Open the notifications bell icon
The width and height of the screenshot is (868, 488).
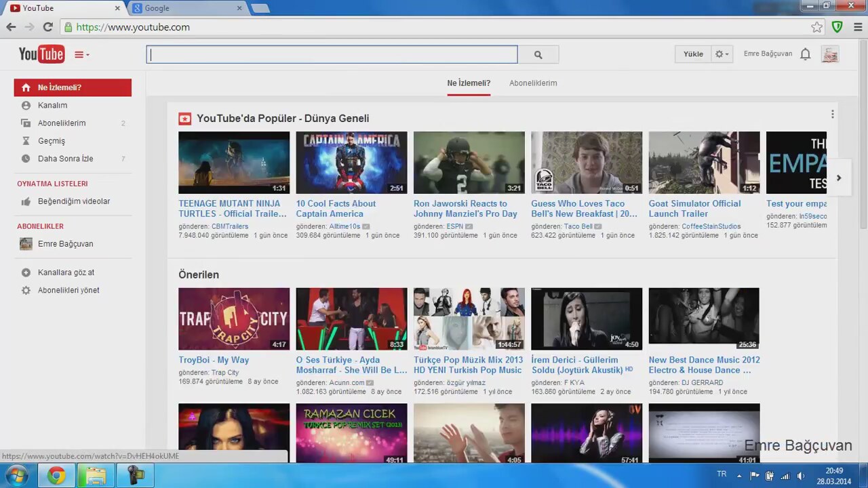[x=805, y=54]
